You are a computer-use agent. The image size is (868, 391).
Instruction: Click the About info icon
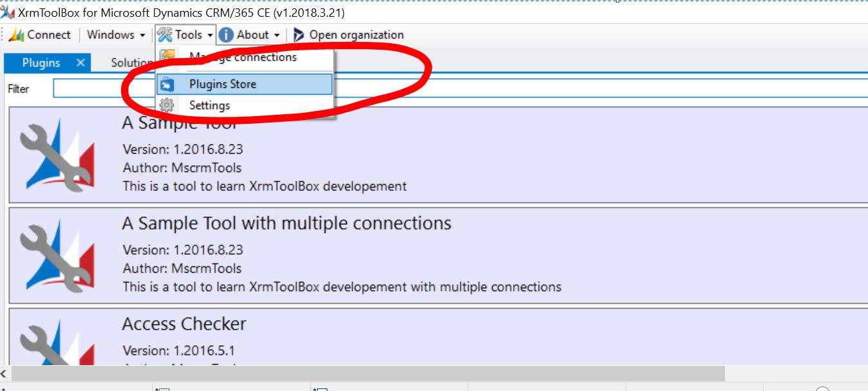click(226, 35)
